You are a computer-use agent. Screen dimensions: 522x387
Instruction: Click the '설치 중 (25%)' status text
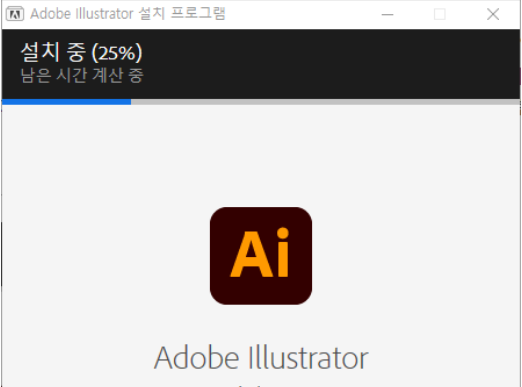click(x=81, y=52)
